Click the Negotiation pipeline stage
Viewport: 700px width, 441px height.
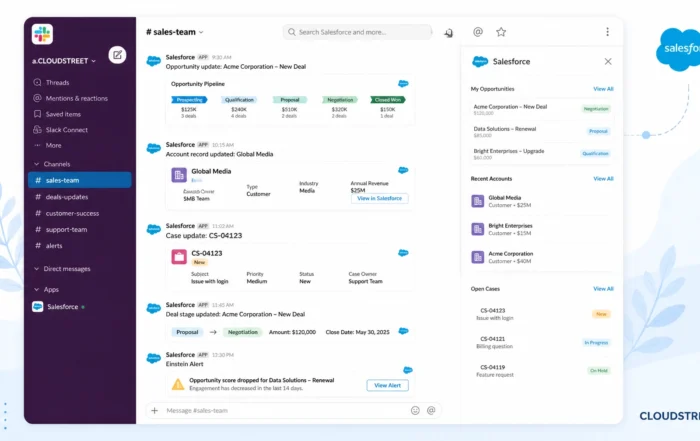point(340,100)
